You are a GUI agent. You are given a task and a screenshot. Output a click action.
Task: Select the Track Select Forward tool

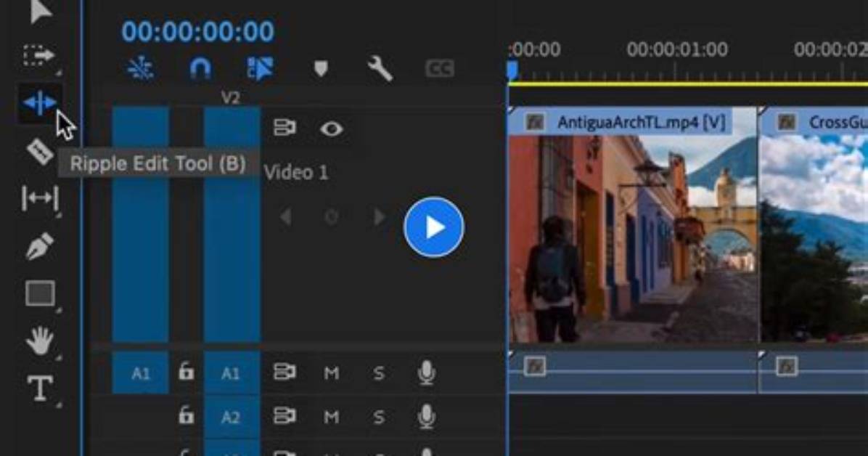[38, 55]
